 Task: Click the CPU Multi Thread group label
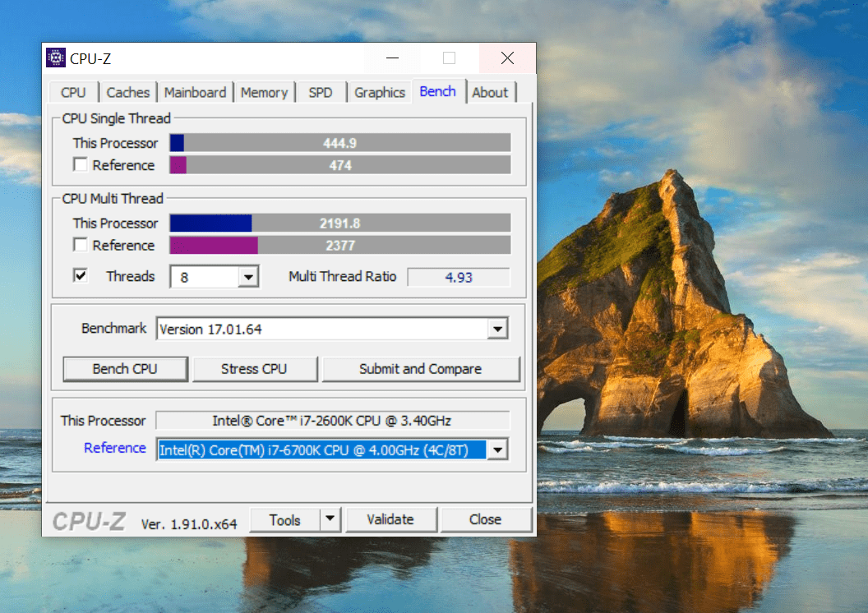point(113,198)
